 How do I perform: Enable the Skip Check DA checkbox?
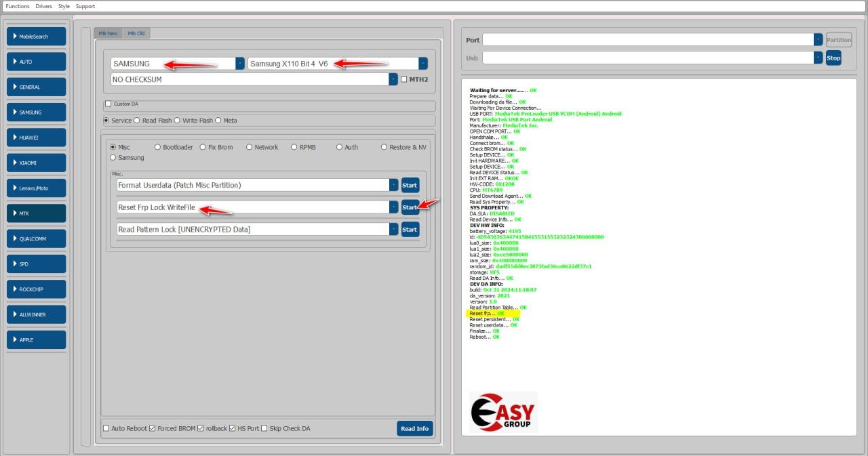coord(264,428)
